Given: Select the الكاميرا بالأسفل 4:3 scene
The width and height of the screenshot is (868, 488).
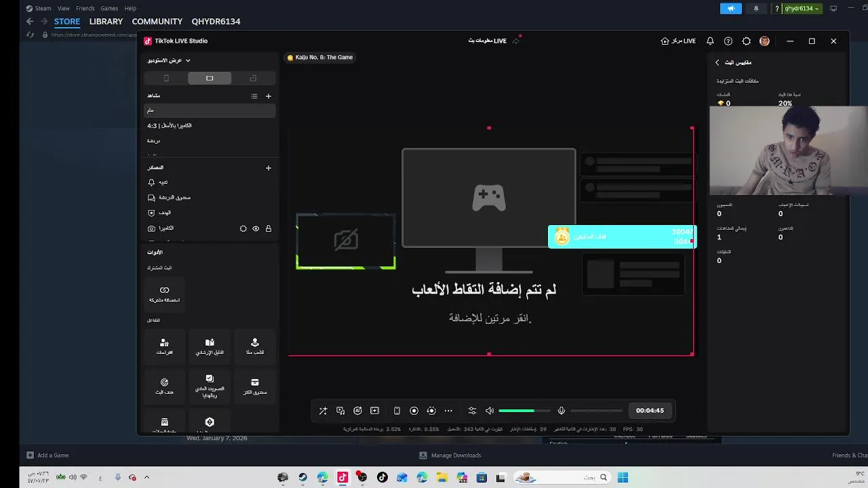Looking at the screenshot, I should point(210,125).
